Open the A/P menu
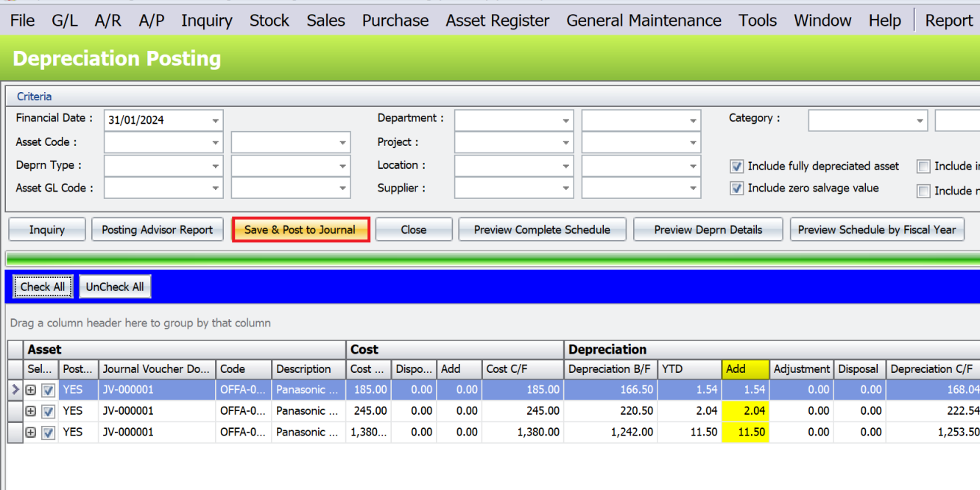Screen dimensions: 980x490 (152, 21)
